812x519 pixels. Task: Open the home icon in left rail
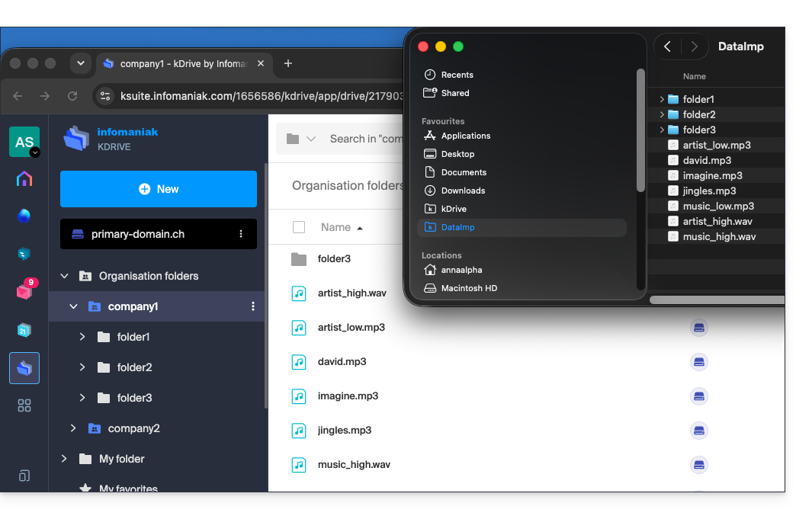(x=24, y=179)
